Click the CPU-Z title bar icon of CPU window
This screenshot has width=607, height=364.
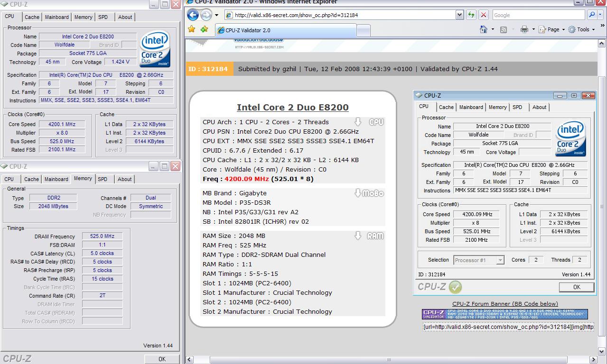[x=4, y=4]
